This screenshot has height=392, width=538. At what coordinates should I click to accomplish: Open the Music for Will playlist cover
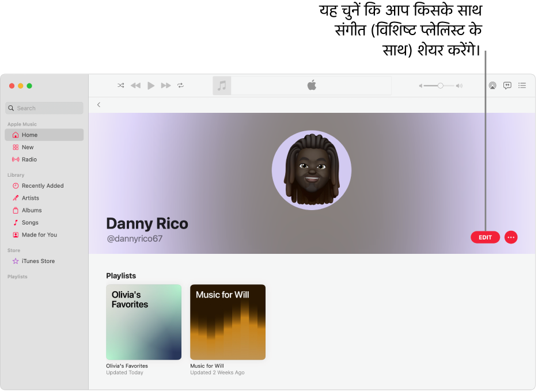point(228,322)
